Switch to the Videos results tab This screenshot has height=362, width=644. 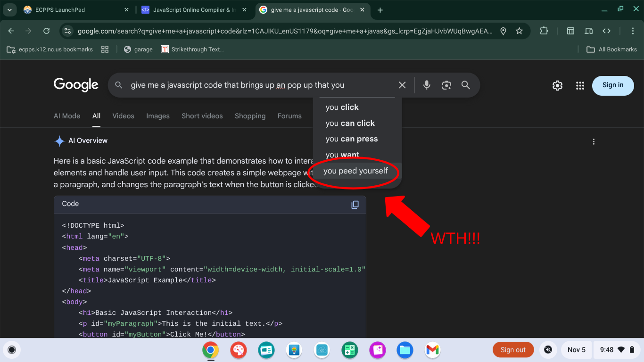click(123, 116)
